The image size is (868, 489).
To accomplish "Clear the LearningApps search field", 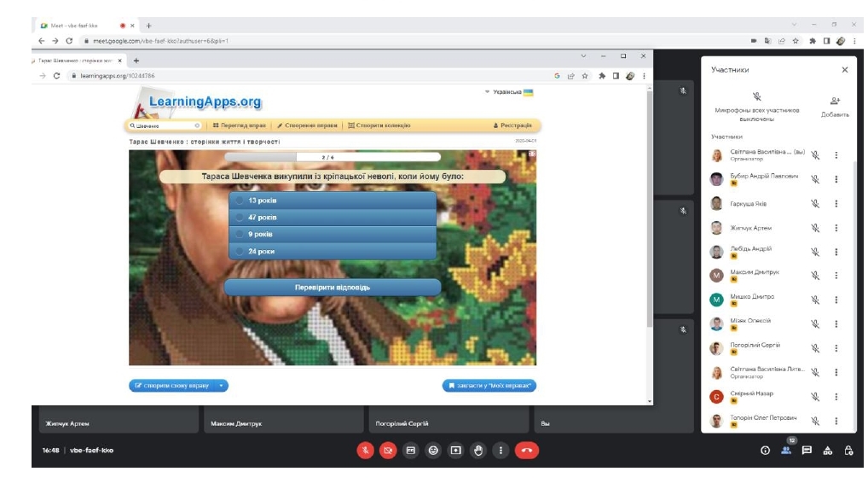I will click(x=197, y=125).
